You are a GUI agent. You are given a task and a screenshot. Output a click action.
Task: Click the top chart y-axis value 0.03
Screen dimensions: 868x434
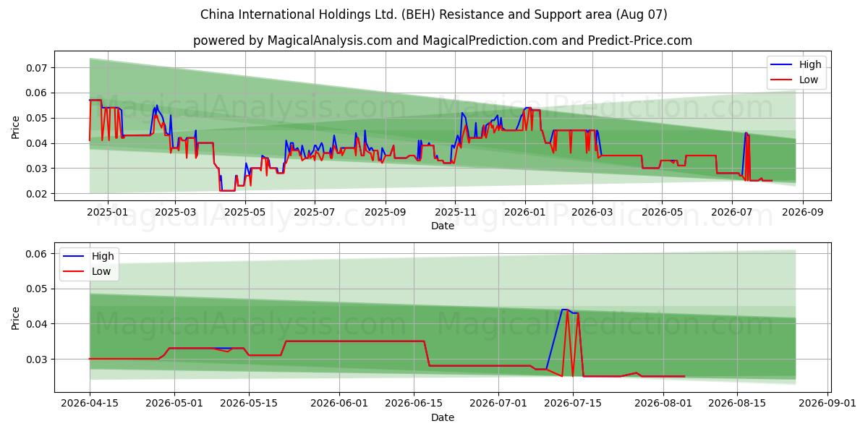37,169
